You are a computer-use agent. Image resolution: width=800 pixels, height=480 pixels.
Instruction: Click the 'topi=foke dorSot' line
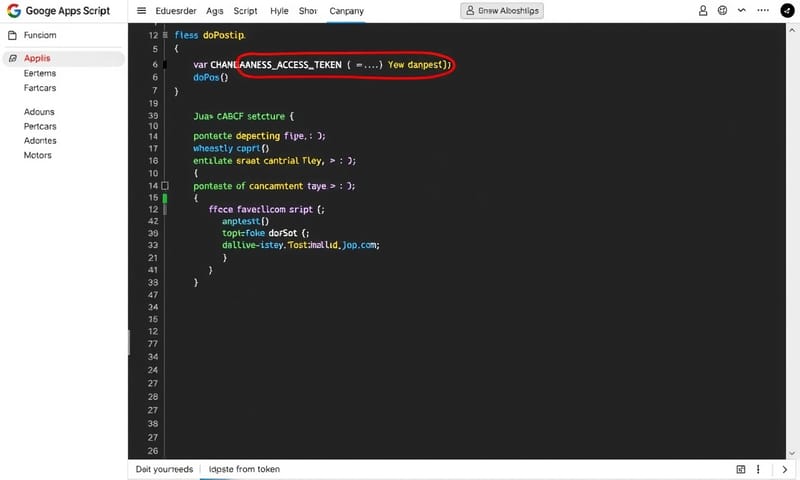pyautogui.click(x=265, y=233)
